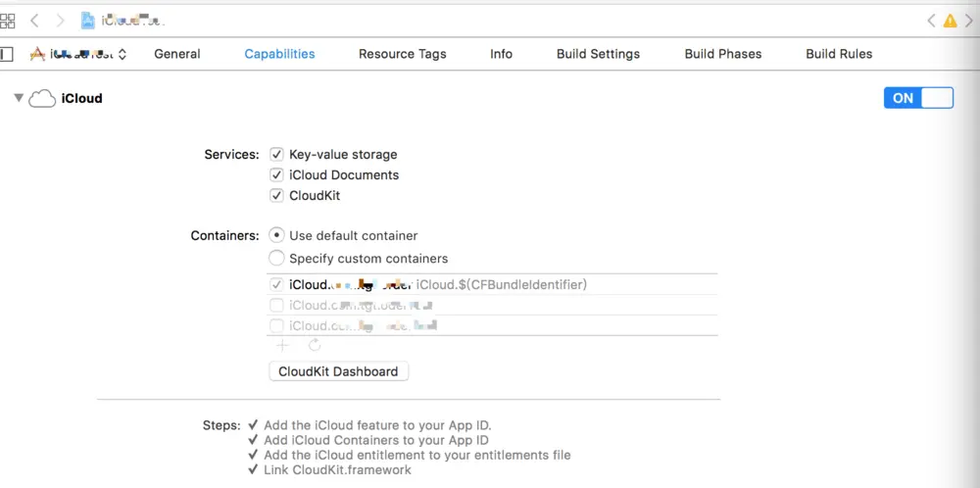Open the related items grid menu
Viewport: 980px width, 488px height.
(x=7, y=20)
